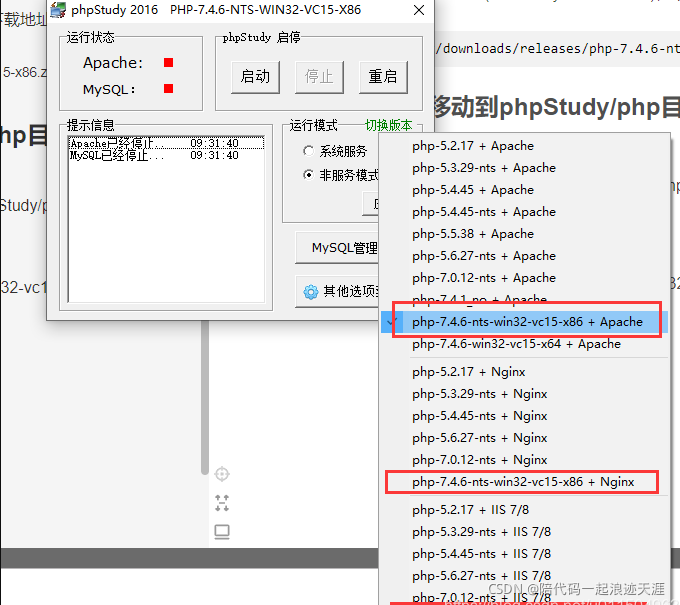Click the red MySQL status indicator
The height and width of the screenshot is (605, 680).
click(x=169, y=89)
